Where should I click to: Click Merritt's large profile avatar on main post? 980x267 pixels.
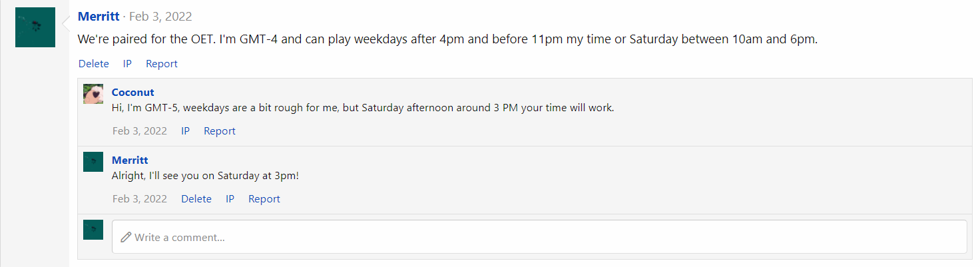tap(35, 27)
